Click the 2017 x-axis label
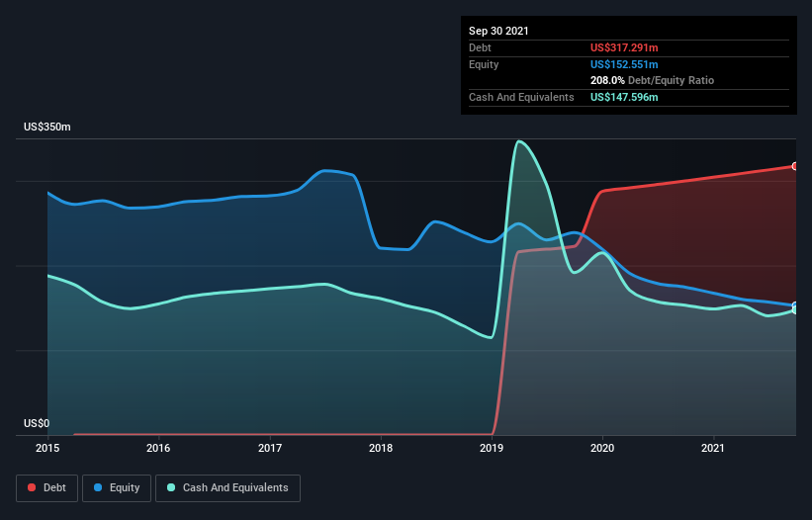 [270, 448]
